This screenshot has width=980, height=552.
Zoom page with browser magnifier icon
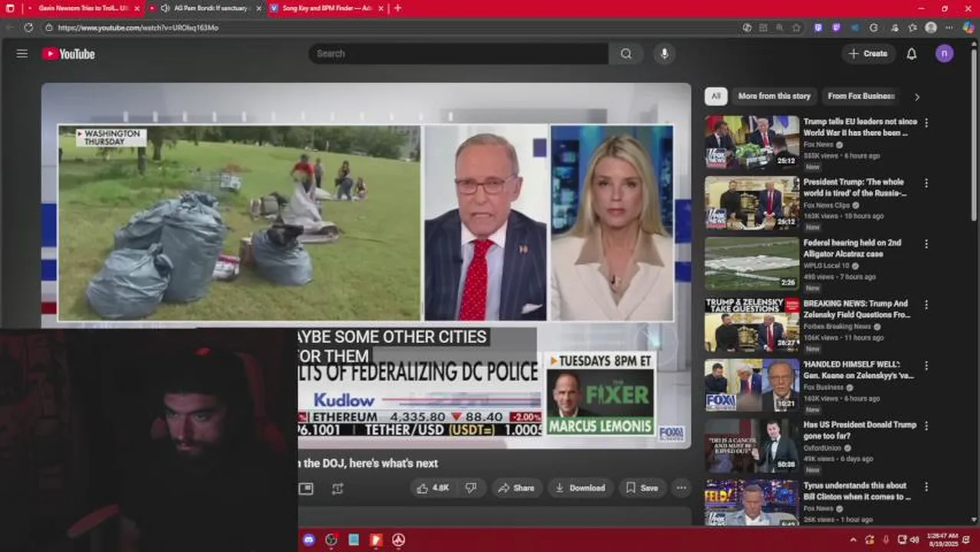click(x=780, y=28)
